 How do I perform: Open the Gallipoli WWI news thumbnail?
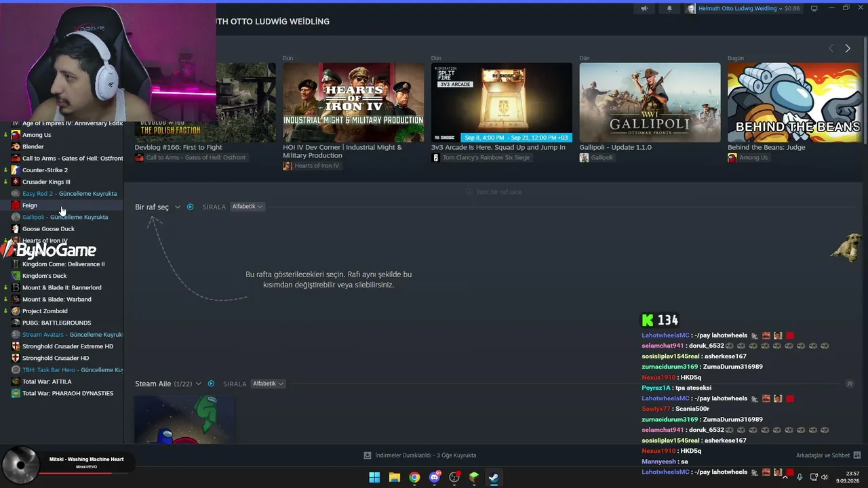pyautogui.click(x=650, y=102)
